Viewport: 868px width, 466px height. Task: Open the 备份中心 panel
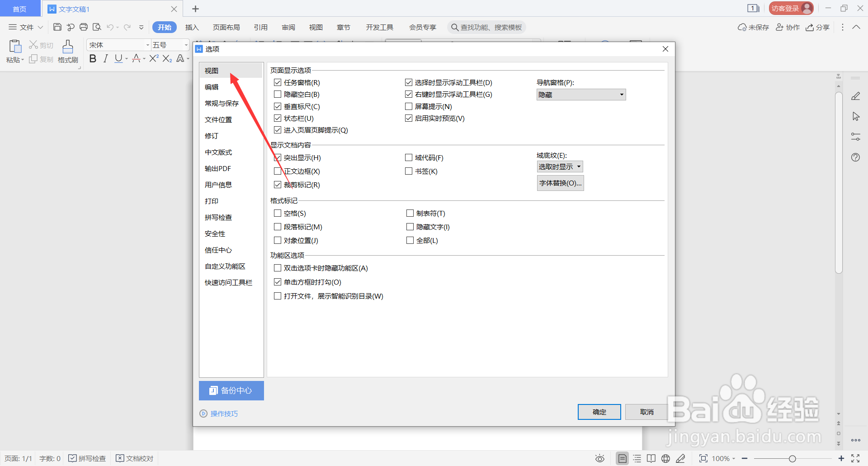pyautogui.click(x=231, y=390)
